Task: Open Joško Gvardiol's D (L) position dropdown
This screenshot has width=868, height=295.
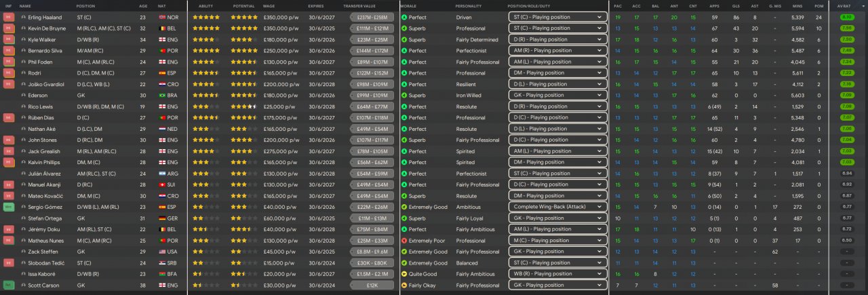Action: (x=557, y=84)
